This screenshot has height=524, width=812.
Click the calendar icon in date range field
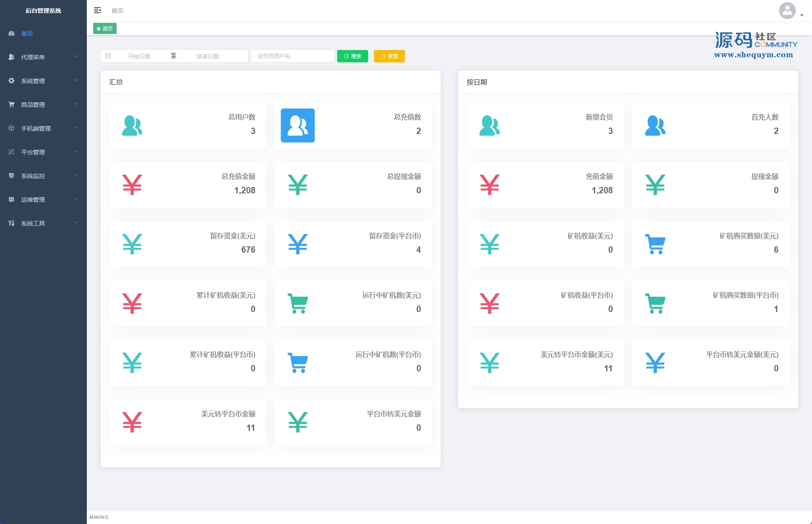coord(108,56)
